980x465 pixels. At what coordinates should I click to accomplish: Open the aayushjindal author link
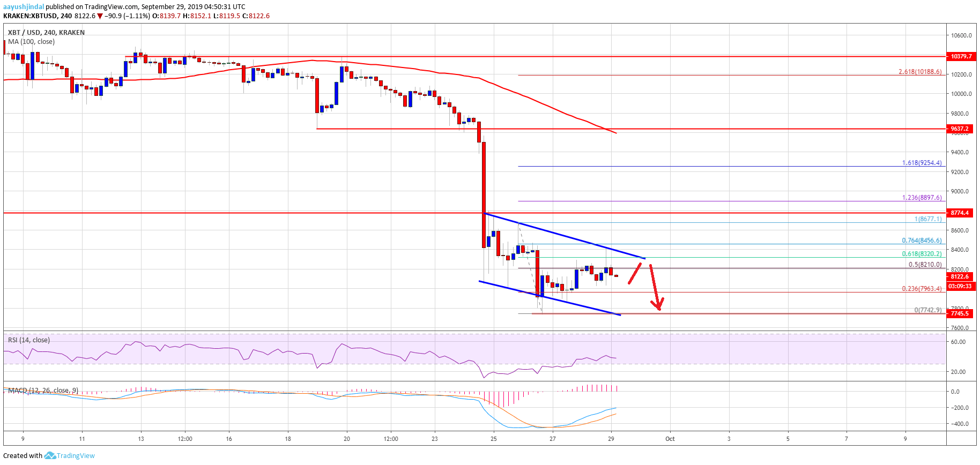(x=24, y=7)
